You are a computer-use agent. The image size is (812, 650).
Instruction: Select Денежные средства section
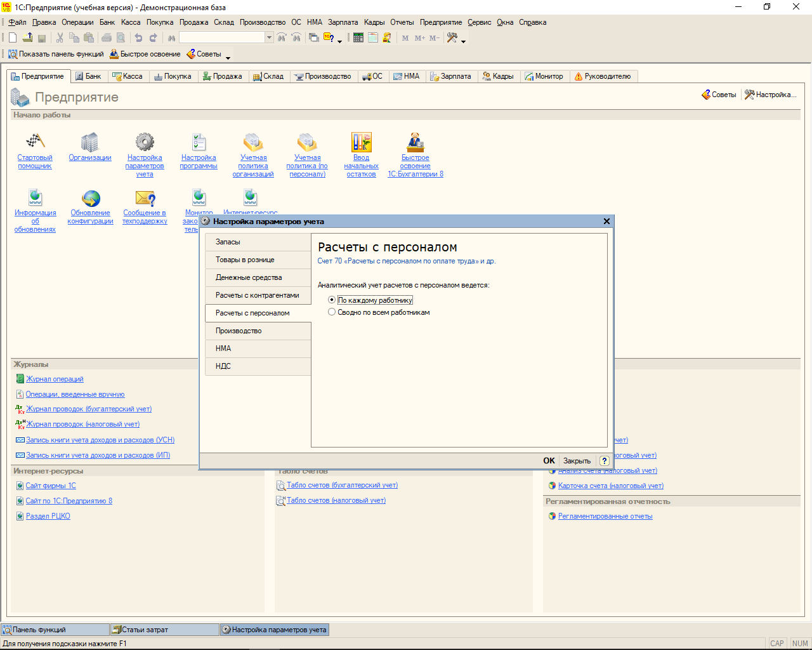(x=258, y=277)
